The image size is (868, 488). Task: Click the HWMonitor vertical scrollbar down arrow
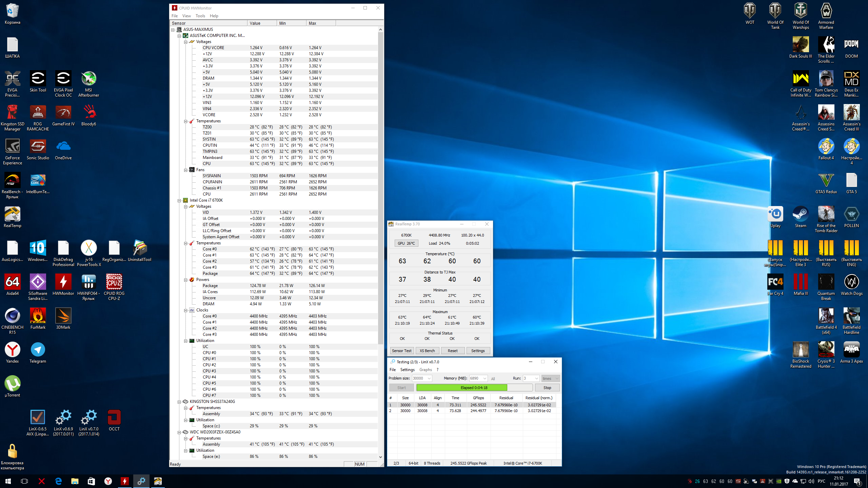[380, 457]
